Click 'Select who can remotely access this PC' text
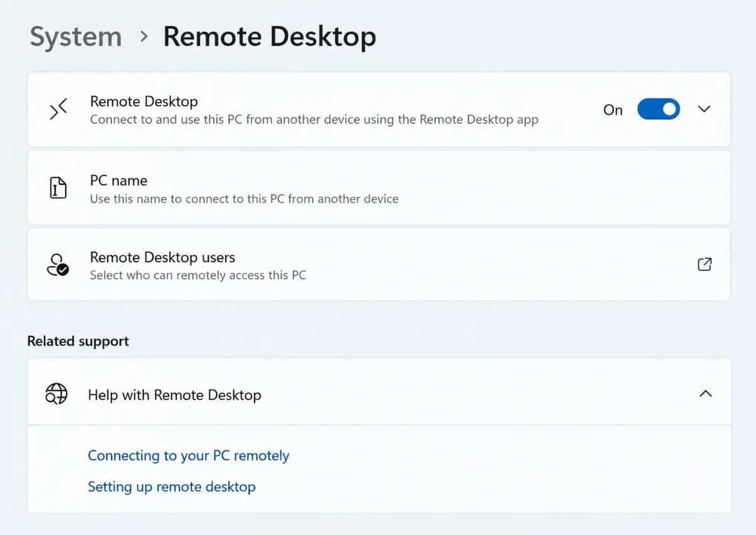This screenshot has width=756, height=535. tap(198, 275)
